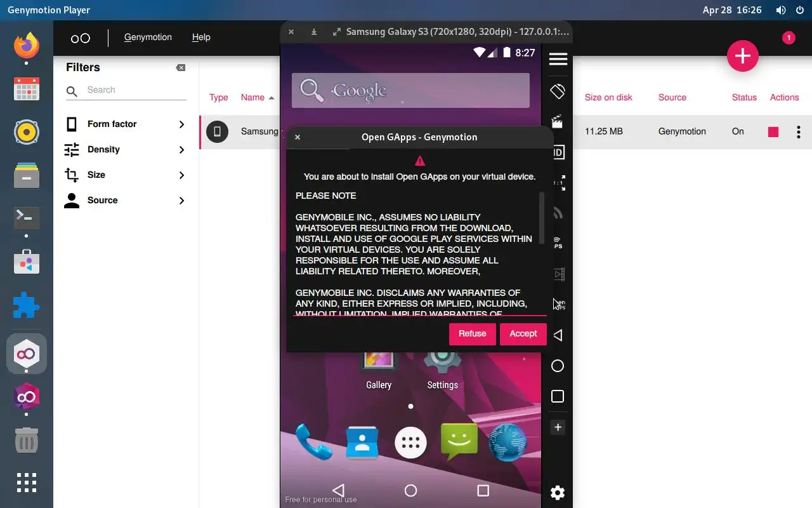Open the capture clapperboard tool
The width and height of the screenshot is (812, 508).
(558, 121)
